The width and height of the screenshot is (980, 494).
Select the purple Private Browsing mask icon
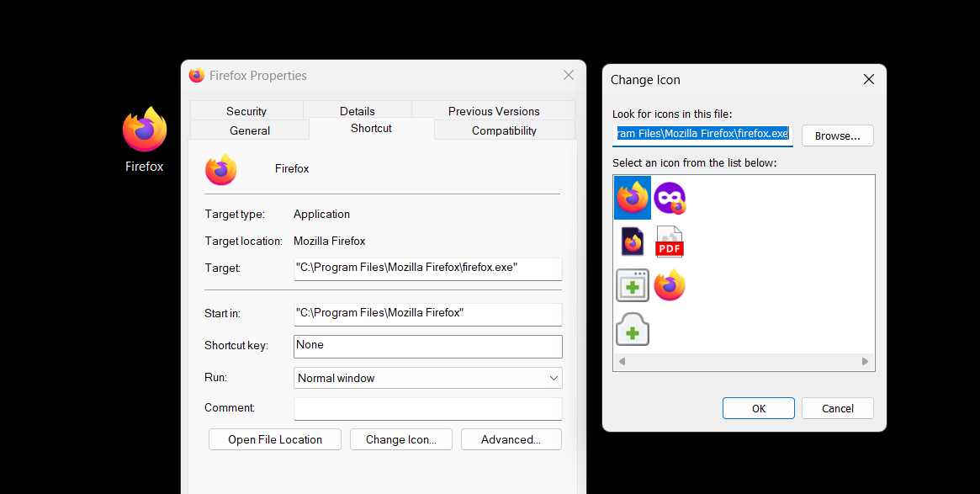coord(670,197)
